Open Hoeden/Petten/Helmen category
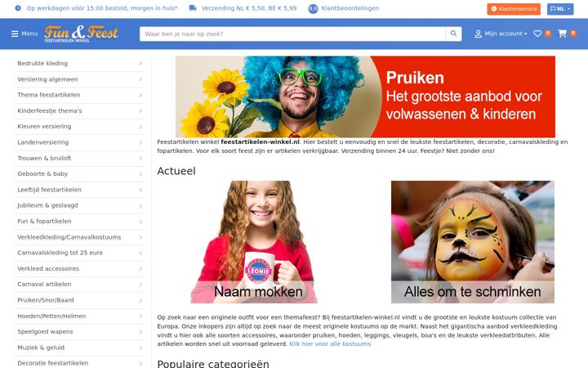Viewport: 588px width, 368px height. point(79,316)
